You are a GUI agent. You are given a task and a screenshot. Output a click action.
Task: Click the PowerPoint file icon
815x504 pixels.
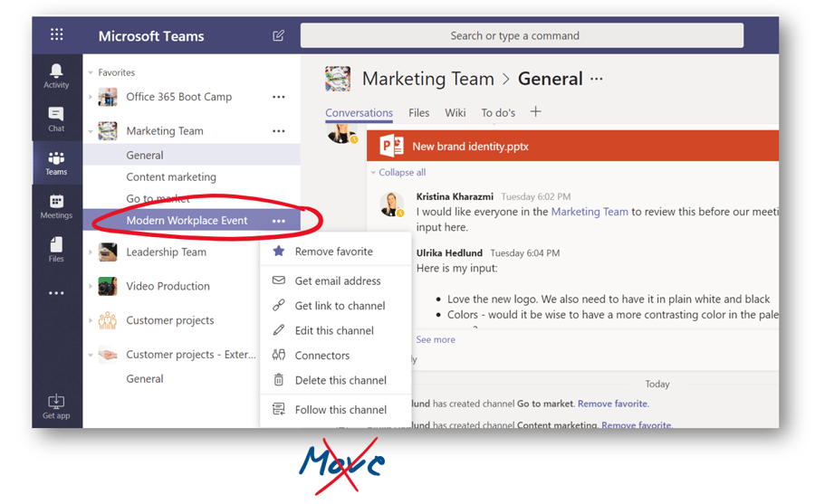pos(391,146)
